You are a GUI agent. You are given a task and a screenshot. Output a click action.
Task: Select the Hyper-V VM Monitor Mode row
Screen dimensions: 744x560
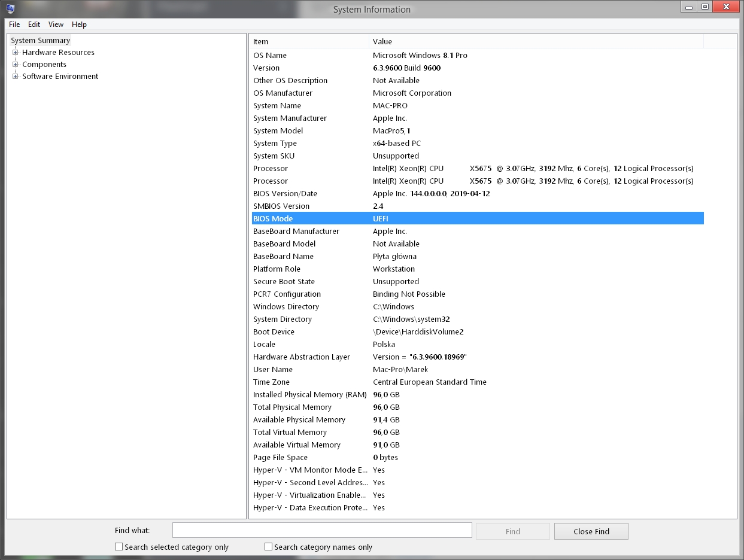point(478,470)
